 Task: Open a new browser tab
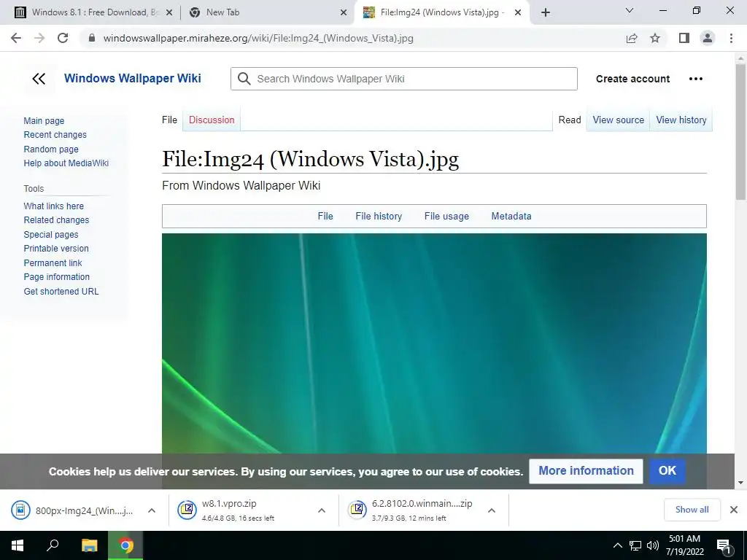click(546, 12)
